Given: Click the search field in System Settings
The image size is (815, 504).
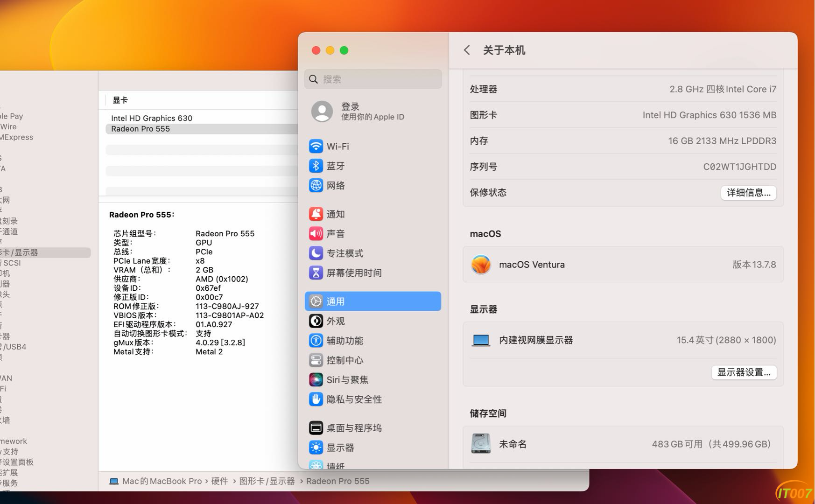Looking at the screenshot, I should (x=373, y=79).
